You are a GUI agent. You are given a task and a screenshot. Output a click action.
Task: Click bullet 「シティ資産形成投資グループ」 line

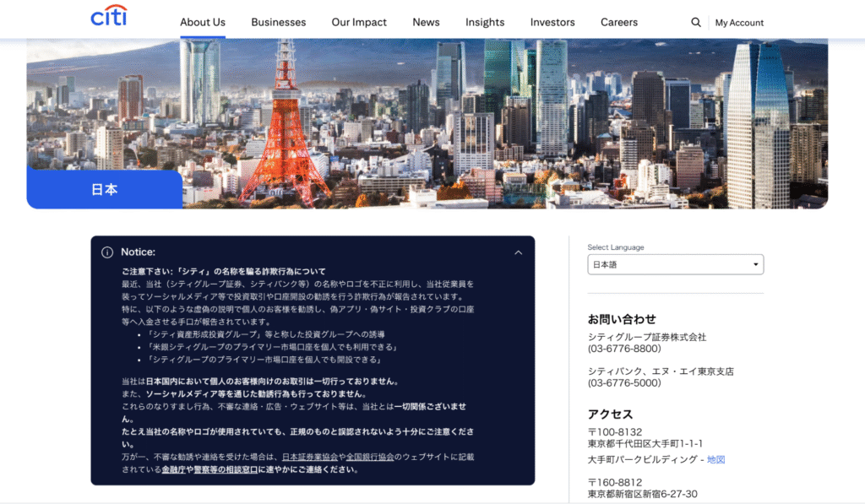265,334
